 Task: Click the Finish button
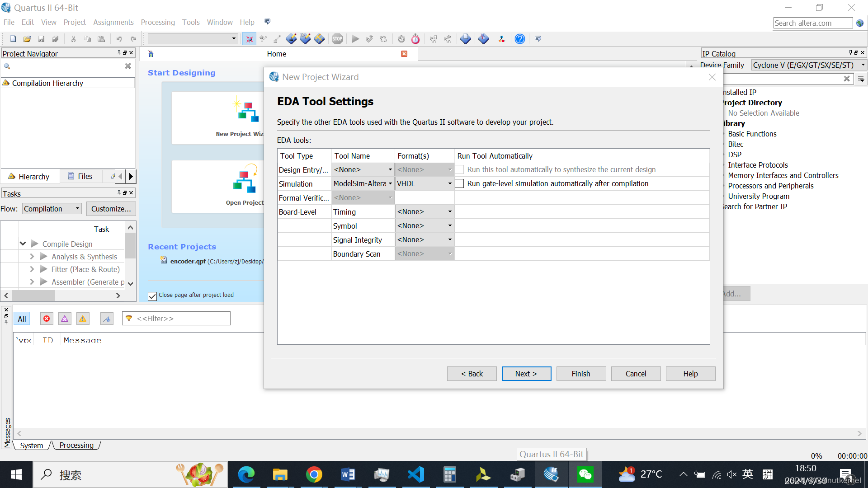[x=581, y=374]
